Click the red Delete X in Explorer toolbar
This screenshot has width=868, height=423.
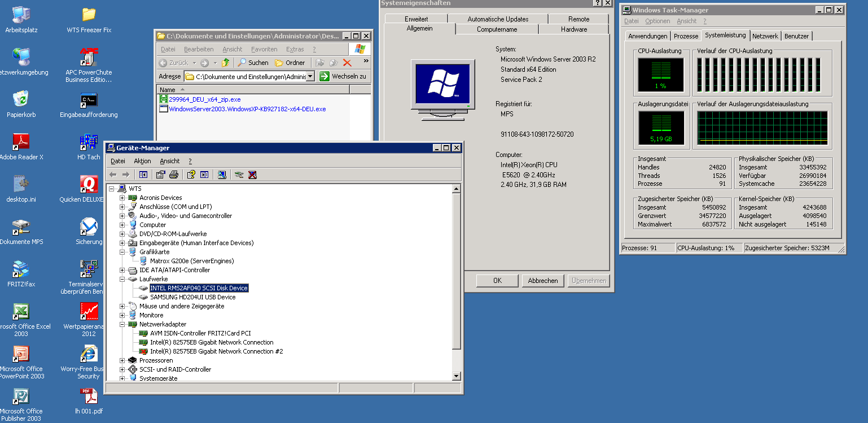(347, 63)
